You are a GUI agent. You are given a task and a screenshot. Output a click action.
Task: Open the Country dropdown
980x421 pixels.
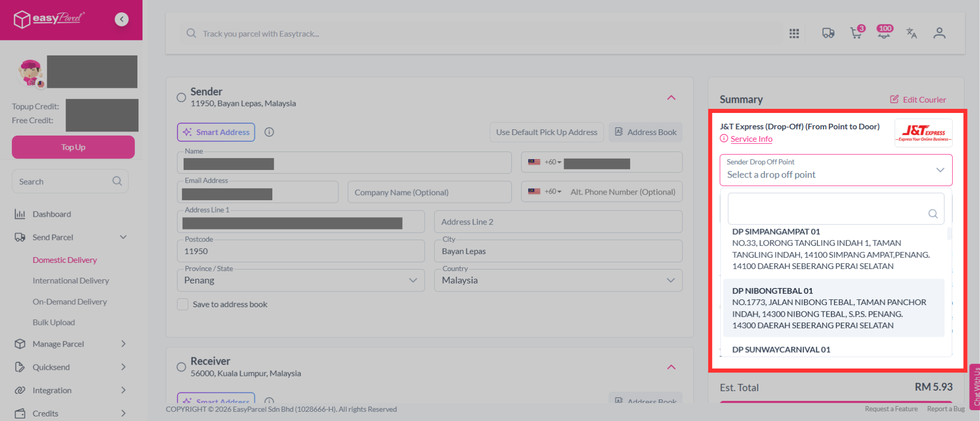click(x=558, y=280)
